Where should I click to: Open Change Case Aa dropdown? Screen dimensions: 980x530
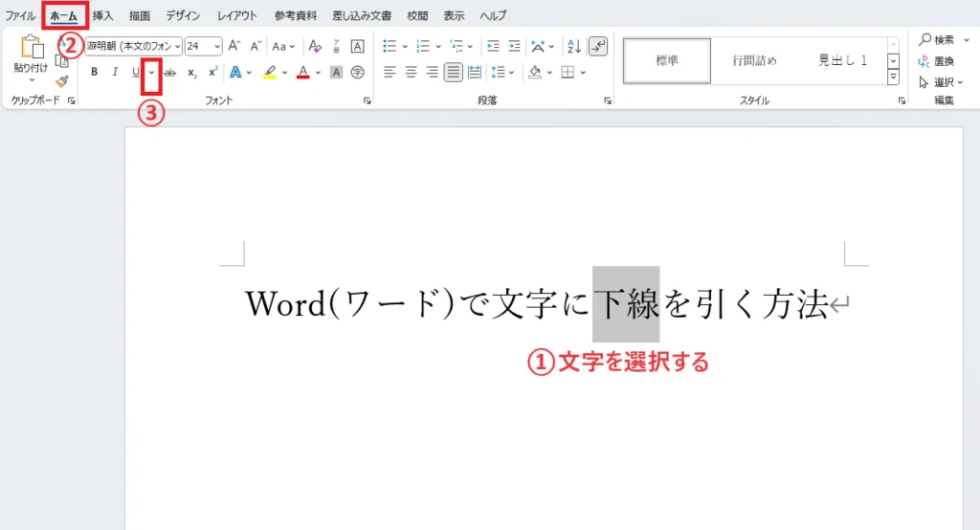(x=282, y=46)
